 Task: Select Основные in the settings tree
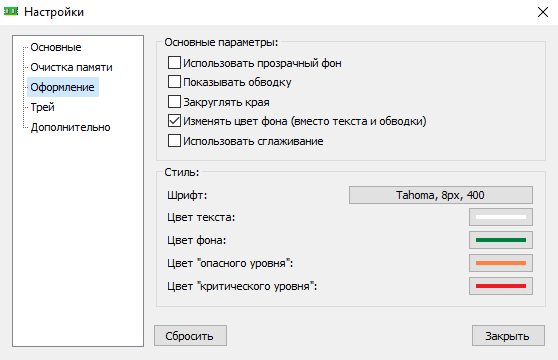56,47
